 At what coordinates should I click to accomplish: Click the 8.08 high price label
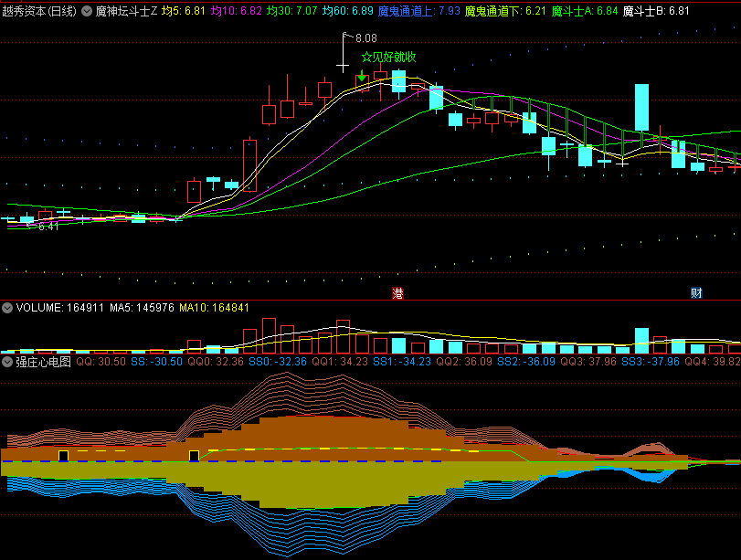coord(366,37)
